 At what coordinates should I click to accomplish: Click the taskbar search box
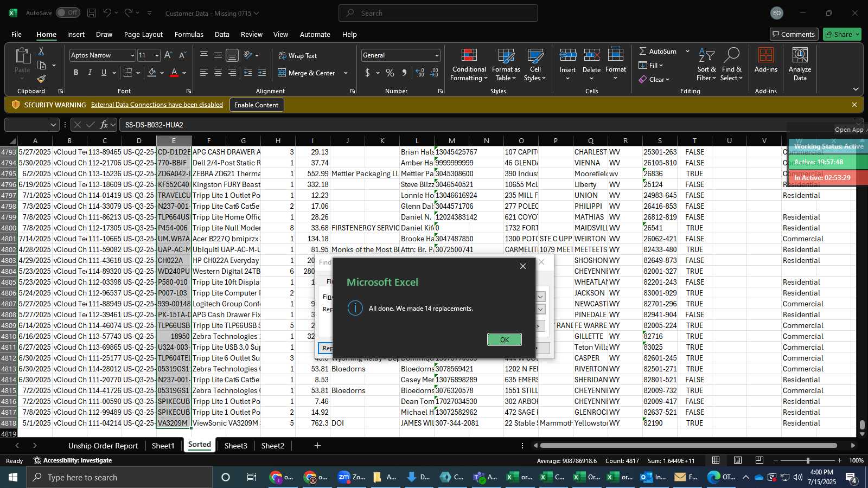(119, 477)
